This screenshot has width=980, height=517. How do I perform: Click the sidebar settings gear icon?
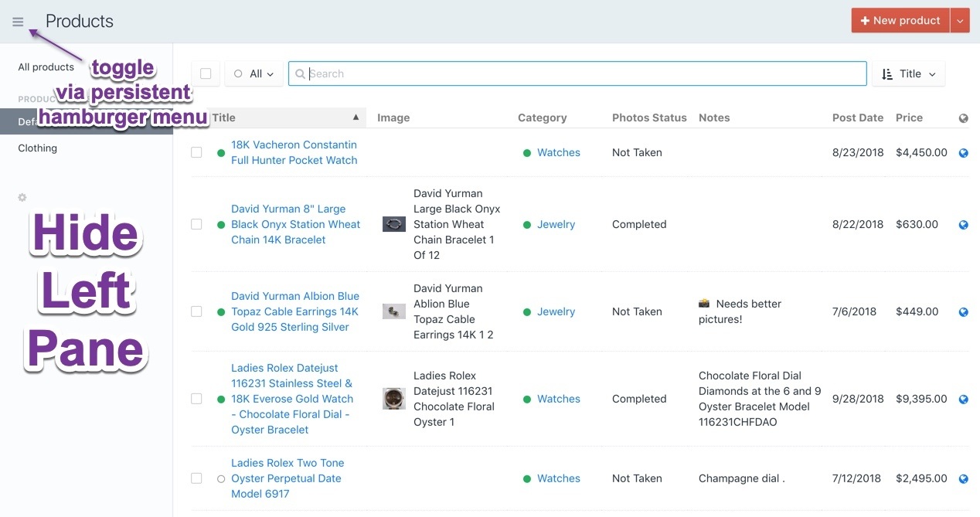point(22,198)
